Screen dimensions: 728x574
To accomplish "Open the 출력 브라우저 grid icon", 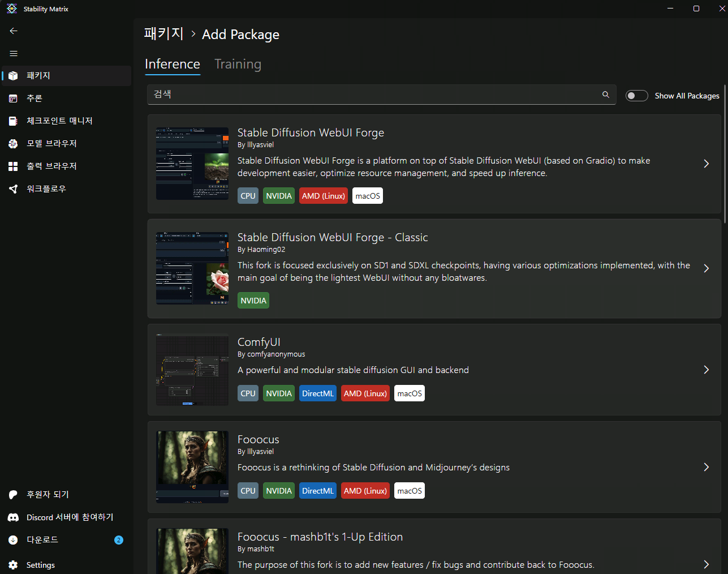I will click(x=14, y=166).
